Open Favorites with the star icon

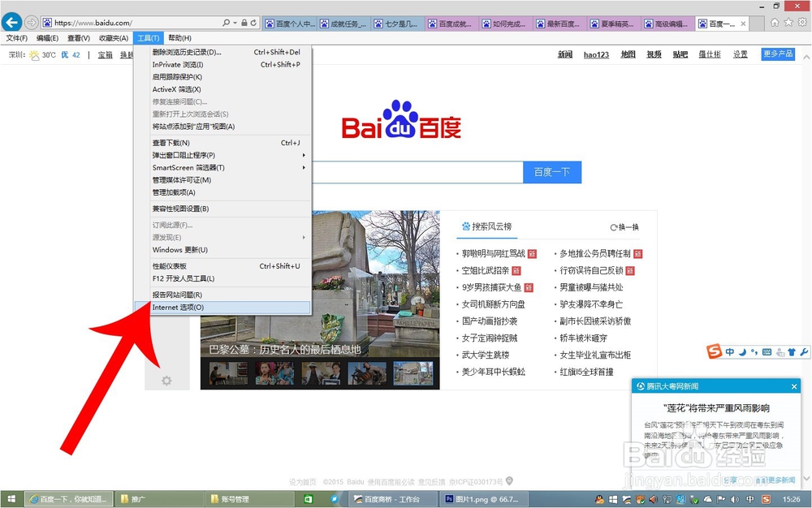[788, 22]
